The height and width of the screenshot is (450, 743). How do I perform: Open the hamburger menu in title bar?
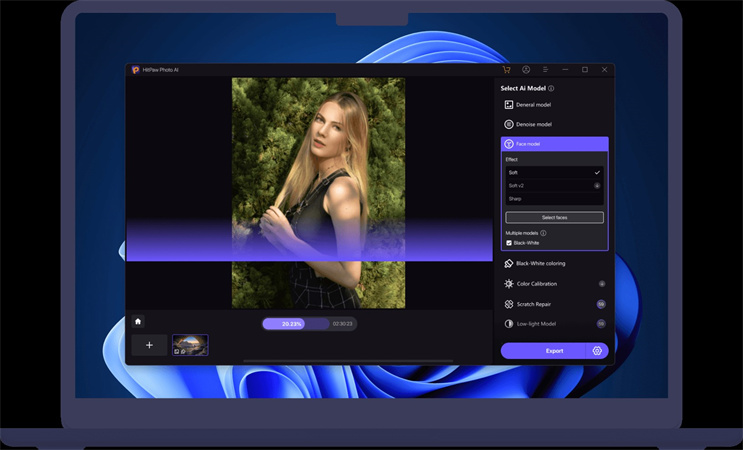pos(545,70)
